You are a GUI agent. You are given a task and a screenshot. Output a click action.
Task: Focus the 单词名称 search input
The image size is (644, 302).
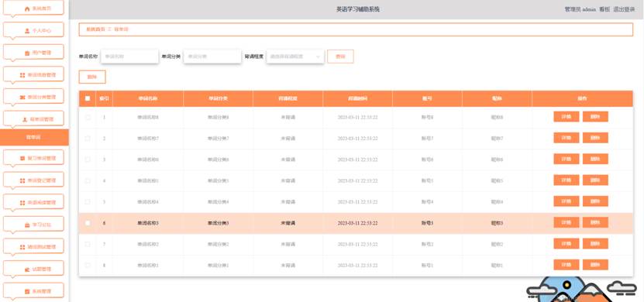coord(129,57)
